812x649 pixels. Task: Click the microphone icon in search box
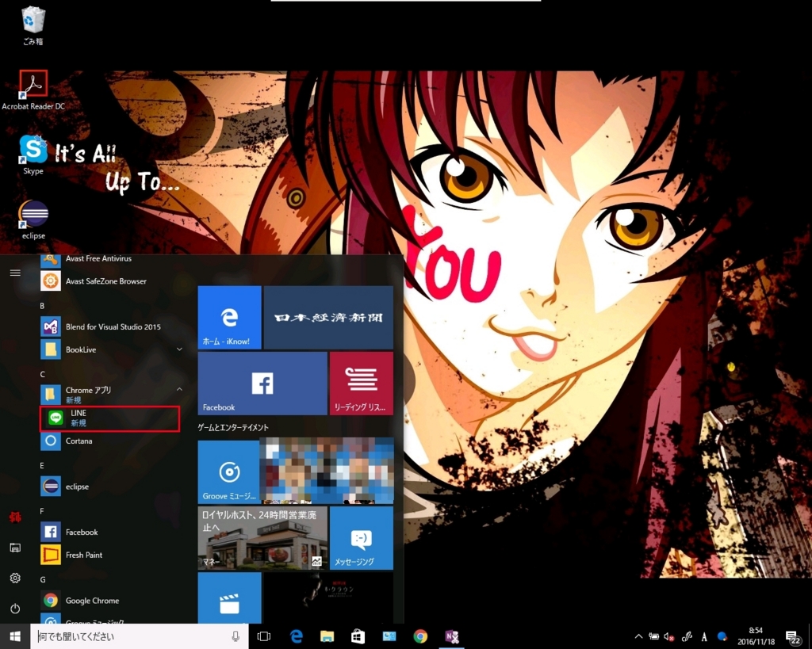tap(236, 636)
